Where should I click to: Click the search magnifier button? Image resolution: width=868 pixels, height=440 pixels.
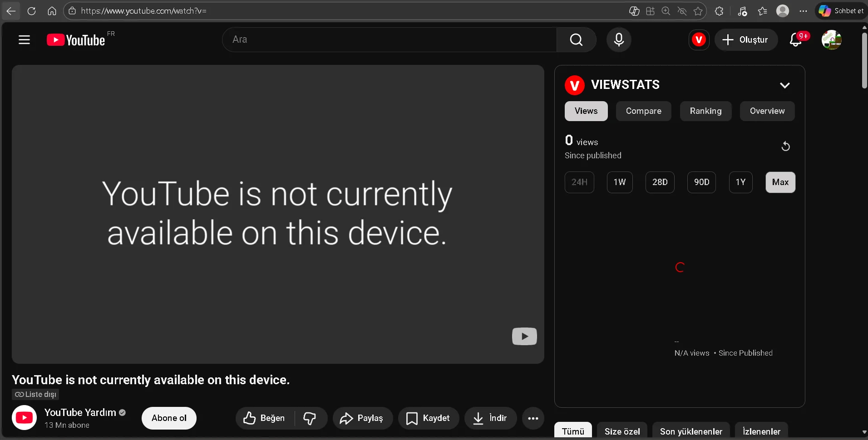coord(576,40)
